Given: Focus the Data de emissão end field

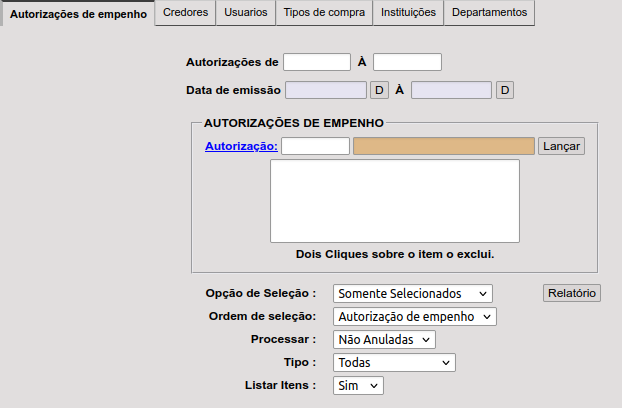Looking at the screenshot, I should click(x=452, y=90).
